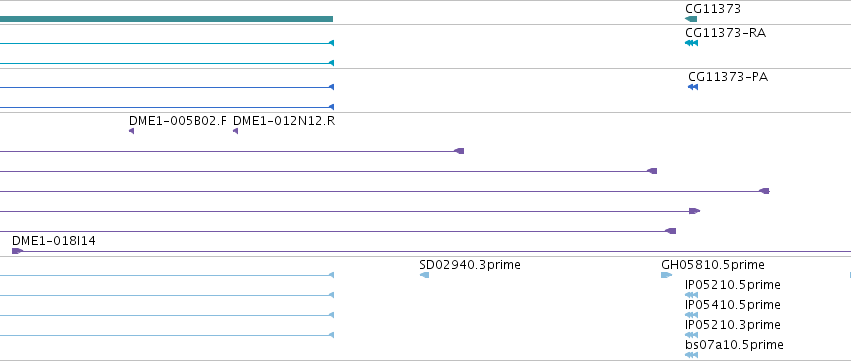Click the thick teal gene bar
The width and height of the screenshot is (851, 361).
coord(166,19)
